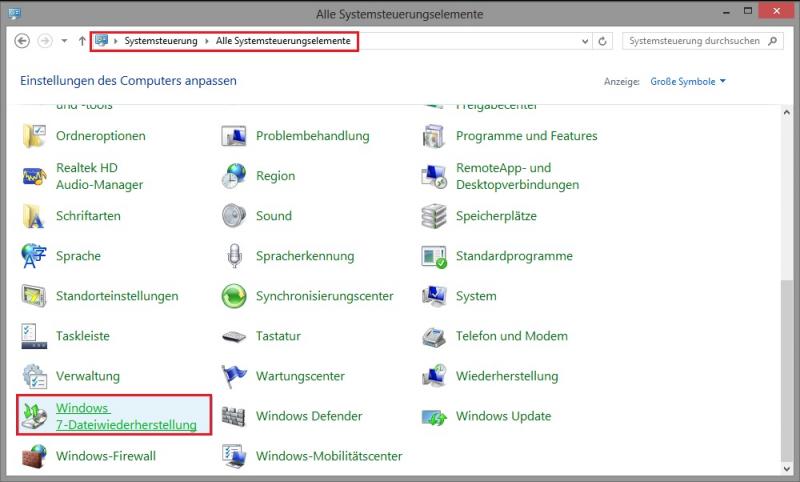Click the Problembehandlung icon
This screenshot has width=800, height=482.
coord(234,136)
